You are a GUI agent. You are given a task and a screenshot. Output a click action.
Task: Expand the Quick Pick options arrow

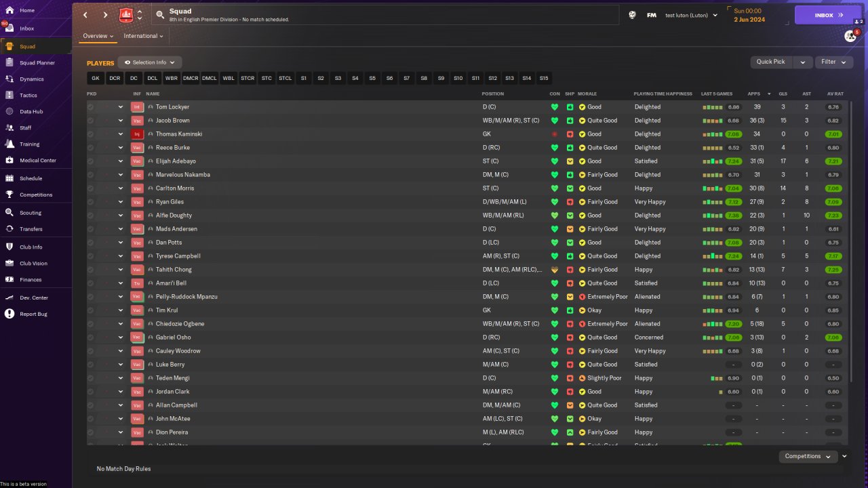click(803, 62)
